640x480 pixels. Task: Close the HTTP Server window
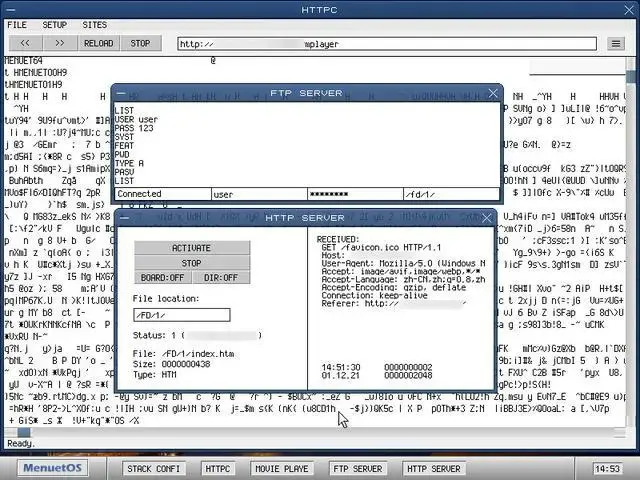pyautogui.click(x=489, y=217)
